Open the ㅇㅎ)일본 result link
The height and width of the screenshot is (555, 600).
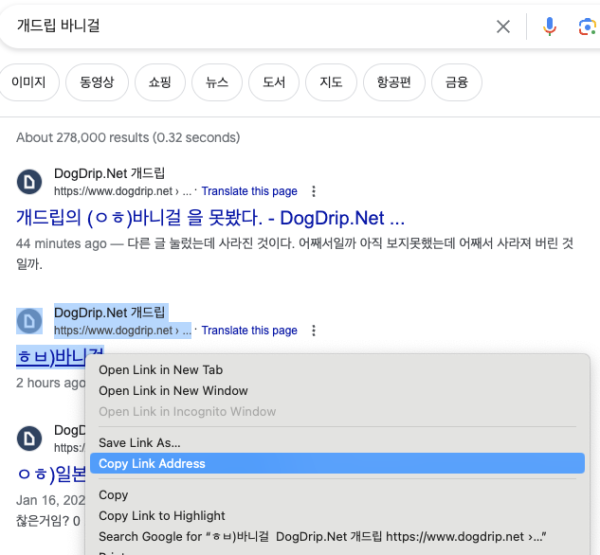tap(51, 475)
